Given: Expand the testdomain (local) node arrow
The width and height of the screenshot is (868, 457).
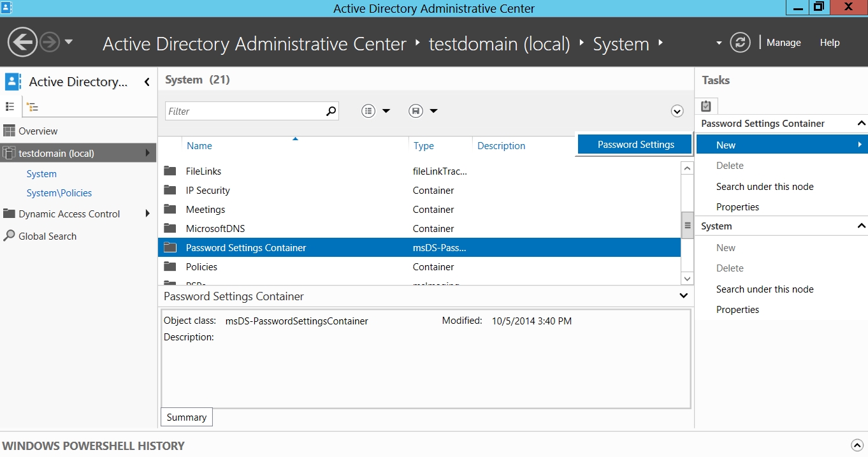Looking at the screenshot, I should (x=148, y=153).
